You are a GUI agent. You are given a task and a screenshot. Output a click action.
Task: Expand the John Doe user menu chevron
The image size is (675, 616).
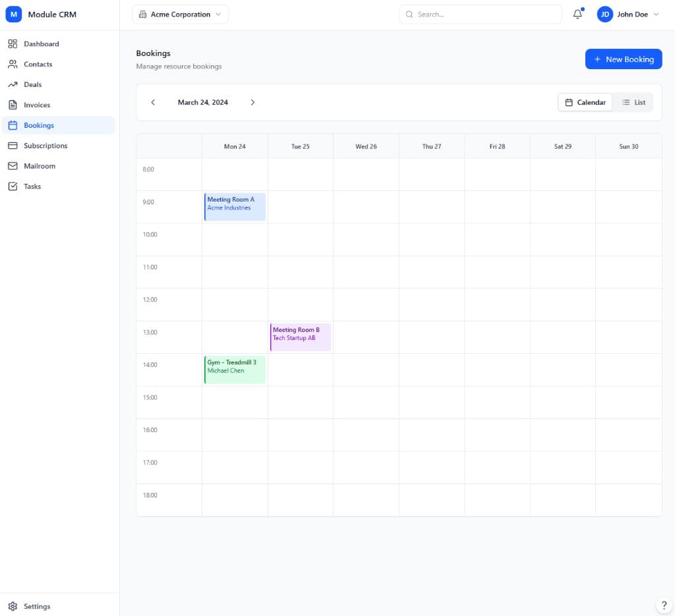pyautogui.click(x=656, y=14)
